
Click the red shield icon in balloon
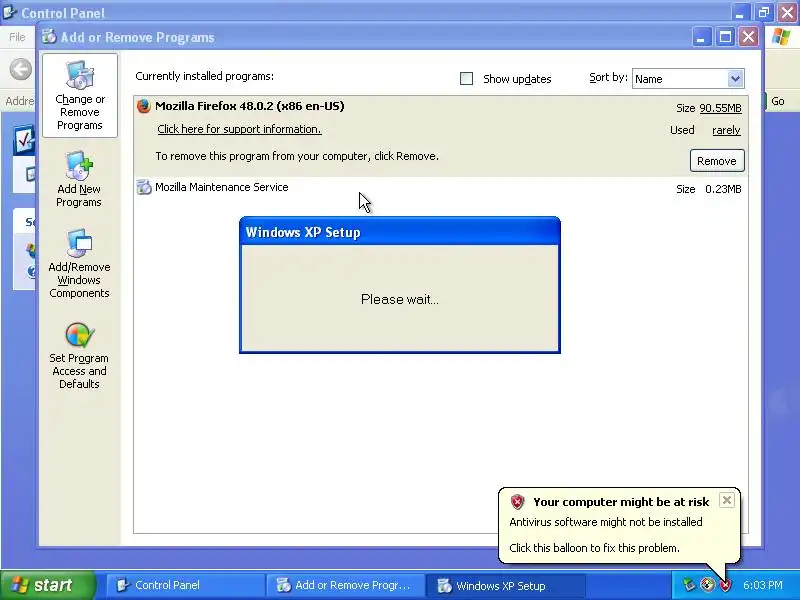click(x=517, y=502)
